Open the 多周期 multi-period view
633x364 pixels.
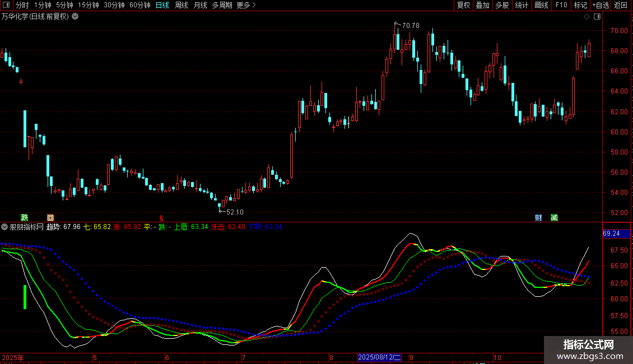click(222, 5)
